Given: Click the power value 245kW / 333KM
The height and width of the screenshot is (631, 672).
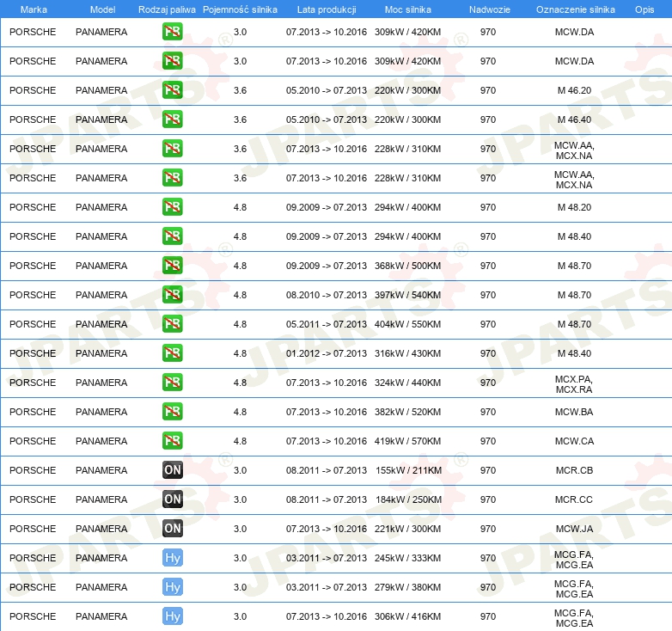Looking at the screenshot, I should 407,558.
